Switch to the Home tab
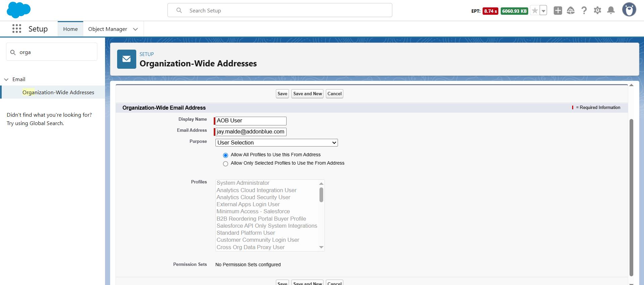The width and height of the screenshot is (644, 285). (70, 29)
